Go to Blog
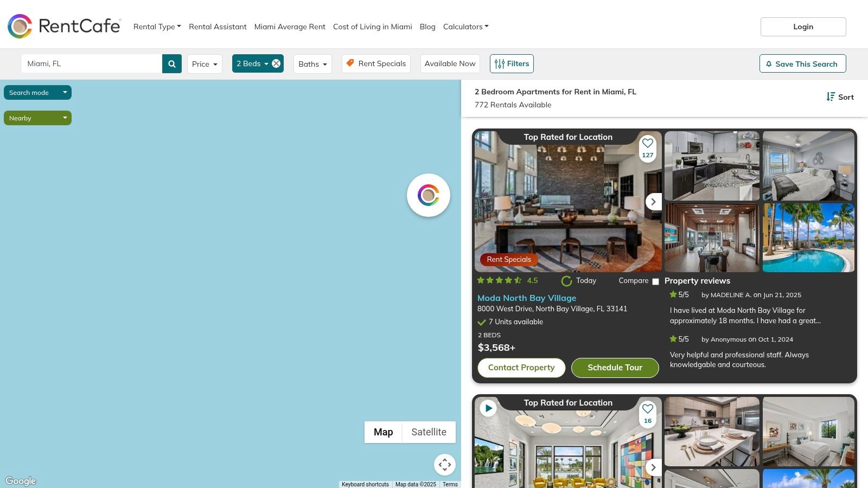868x488 pixels. [x=427, y=27]
